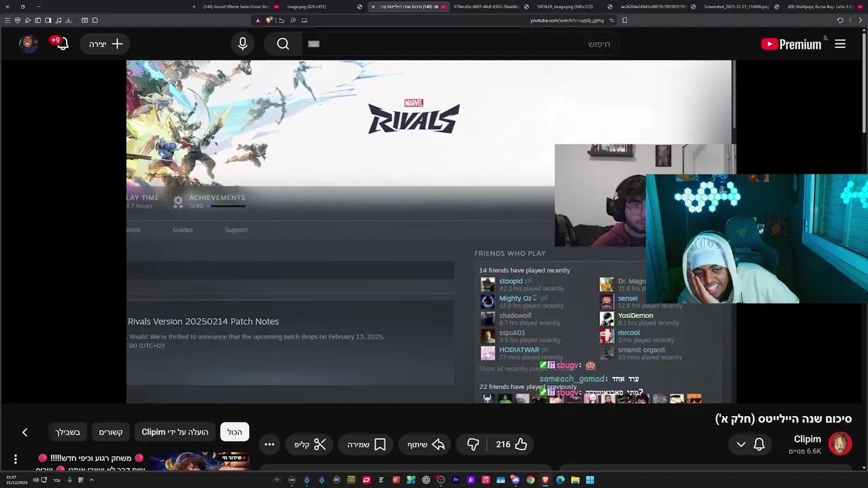Close the current YouTube tab

click(x=373, y=7)
